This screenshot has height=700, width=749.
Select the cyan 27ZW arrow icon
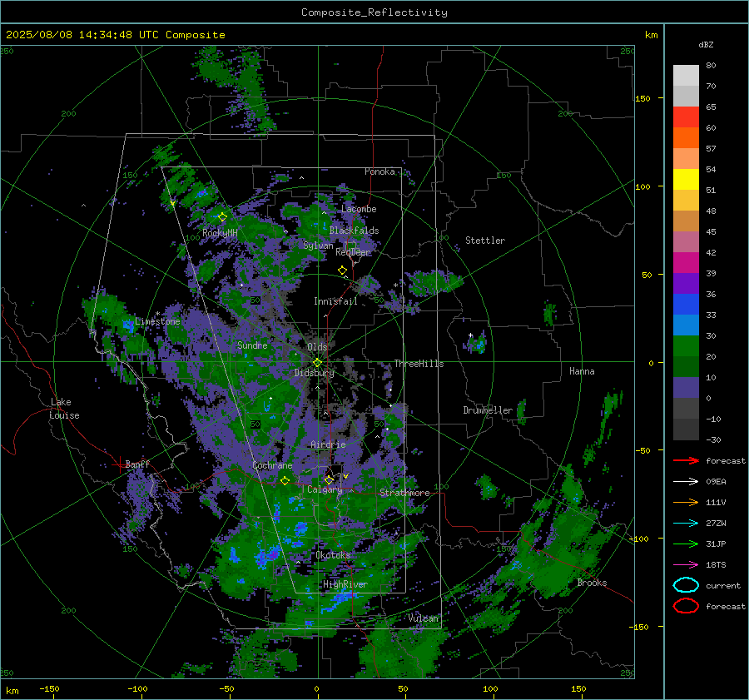click(x=686, y=524)
